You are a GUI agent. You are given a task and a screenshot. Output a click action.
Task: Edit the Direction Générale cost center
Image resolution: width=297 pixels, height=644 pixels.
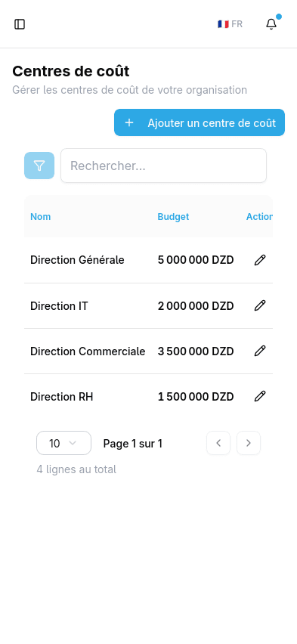260,260
